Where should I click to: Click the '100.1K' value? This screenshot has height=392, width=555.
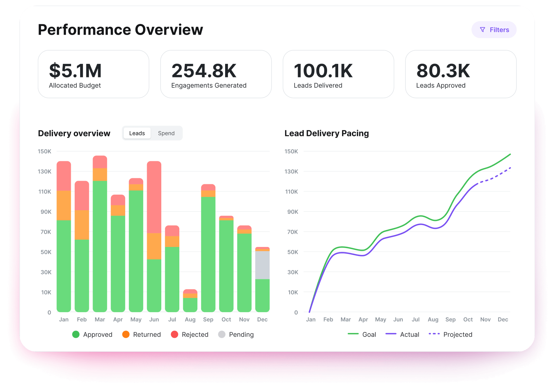[323, 71]
